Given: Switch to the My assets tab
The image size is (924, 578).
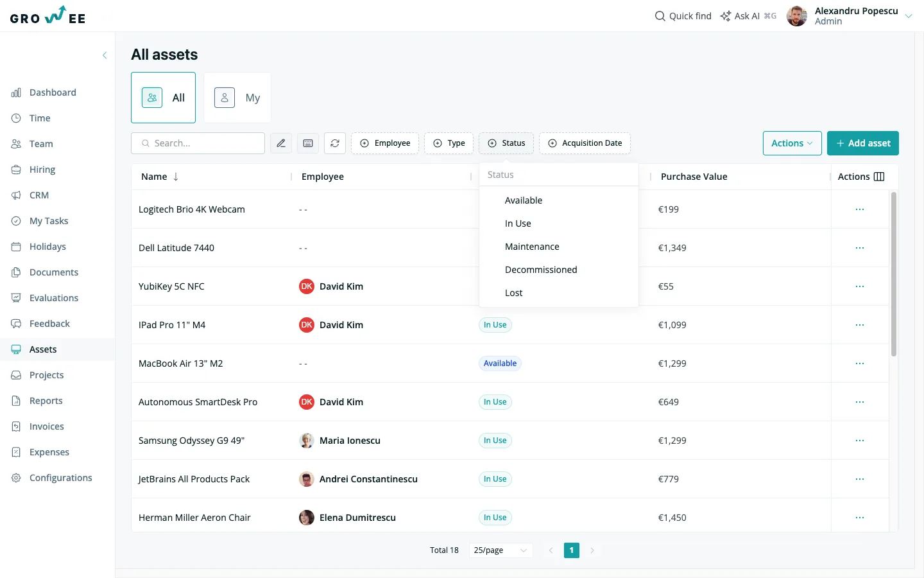Looking at the screenshot, I should [x=237, y=98].
